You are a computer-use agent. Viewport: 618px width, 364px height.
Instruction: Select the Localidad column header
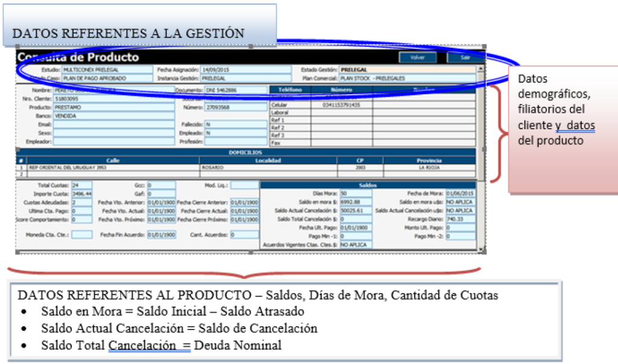click(267, 161)
